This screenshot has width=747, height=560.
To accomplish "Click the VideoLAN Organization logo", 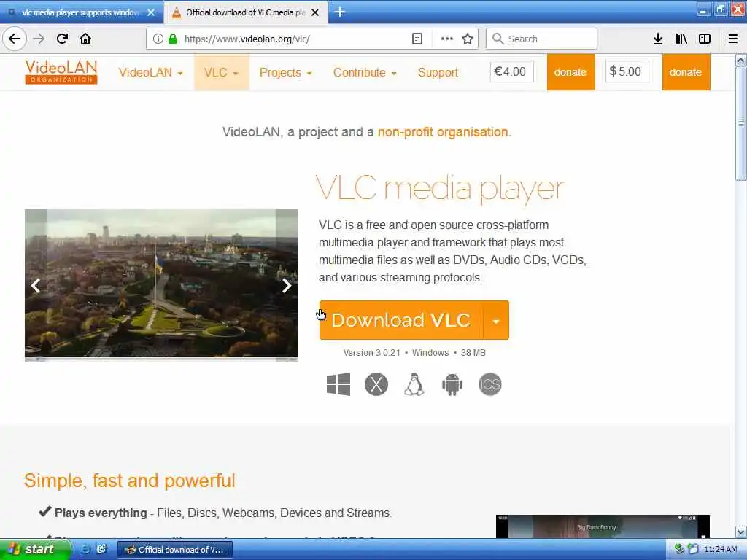I will 61,72.
